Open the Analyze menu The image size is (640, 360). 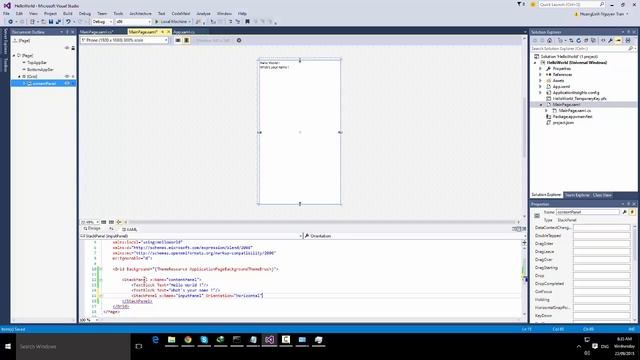point(203,13)
